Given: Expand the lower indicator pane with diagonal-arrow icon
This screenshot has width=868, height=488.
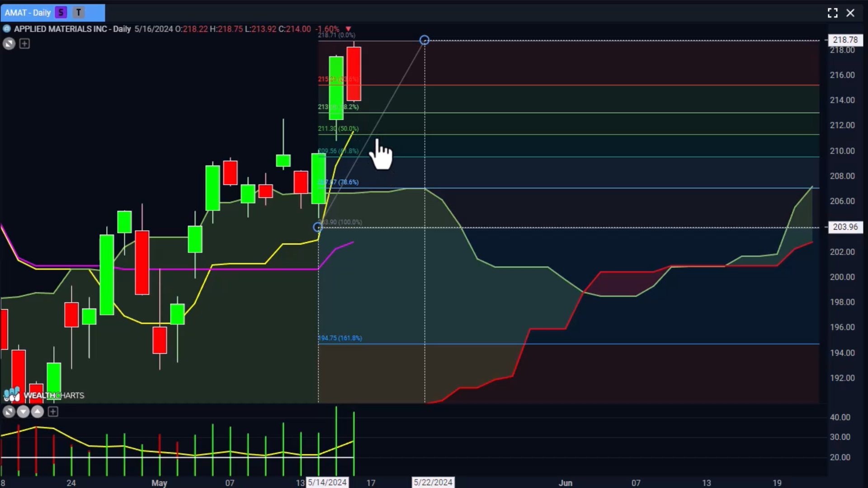Looking at the screenshot, I should 9,412.
